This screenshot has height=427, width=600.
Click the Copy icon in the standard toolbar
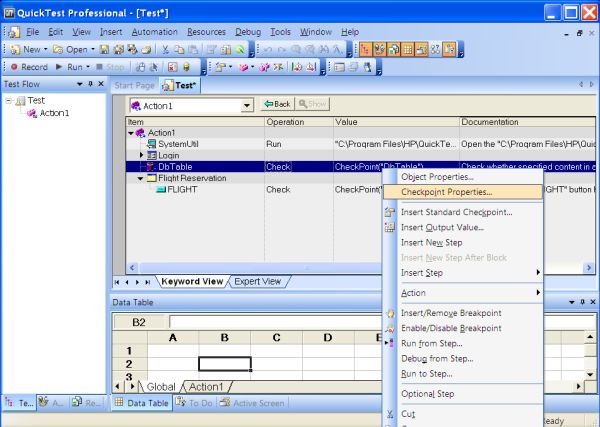pyautogui.click(x=179, y=49)
